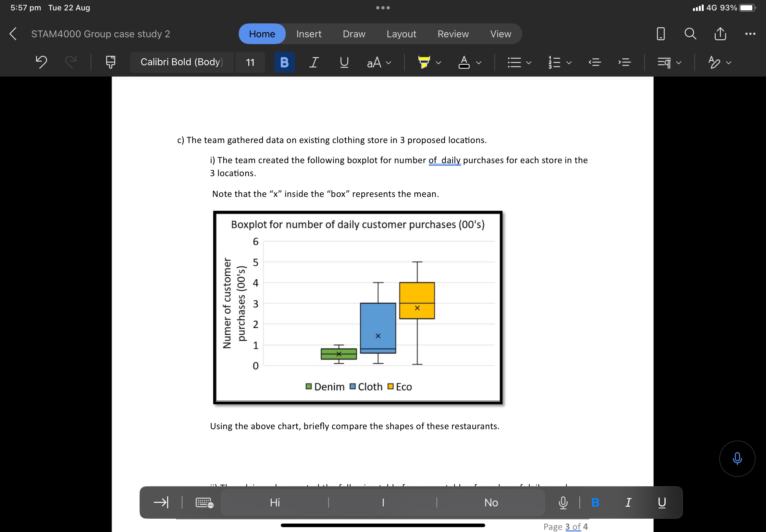Toggle Italic in the ribbon
The width and height of the screenshot is (766, 532).
[x=314, y=62]
